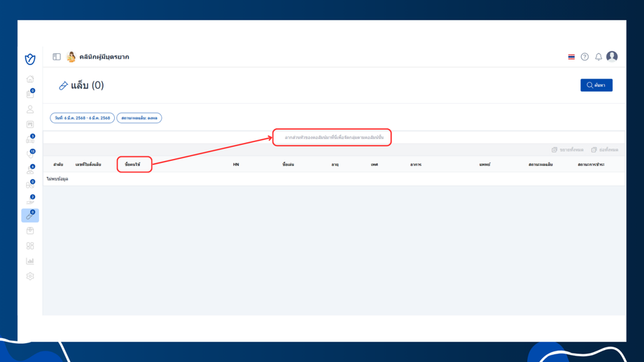This screenshot has height=362, width=644.
Task: Click the date filter chip 6 มี.ค. 2568
Action: point(82,118)
